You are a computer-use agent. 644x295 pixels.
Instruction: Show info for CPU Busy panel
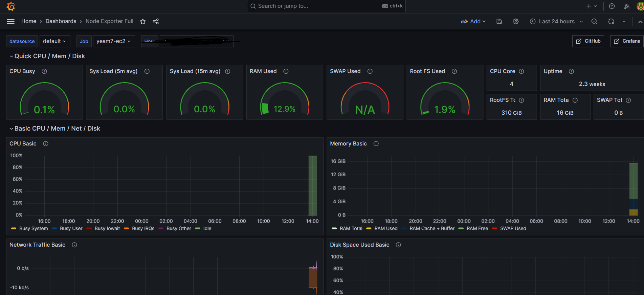click(x=44, y=71)
